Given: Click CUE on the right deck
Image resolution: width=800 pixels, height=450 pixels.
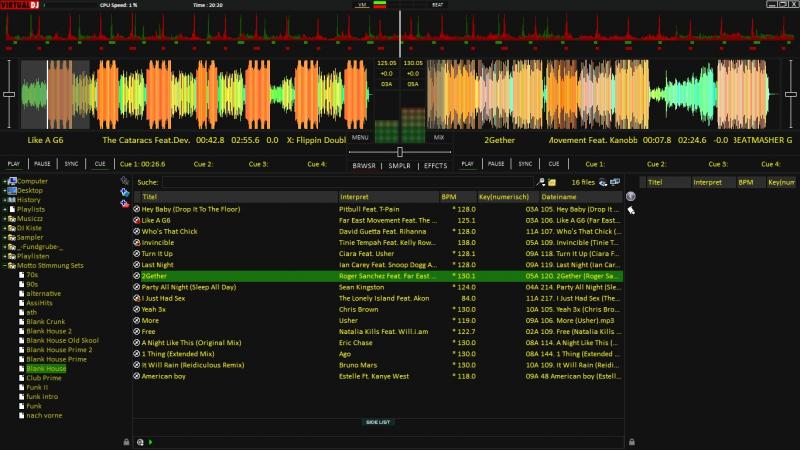Looking at the screenshot, I should [554, 164].
